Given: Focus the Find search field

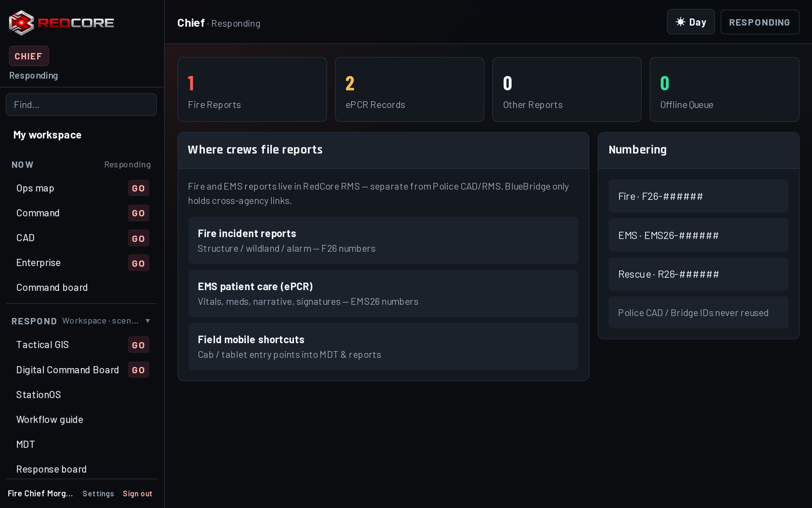Looking at the screenshot, I should click(81, 105).
